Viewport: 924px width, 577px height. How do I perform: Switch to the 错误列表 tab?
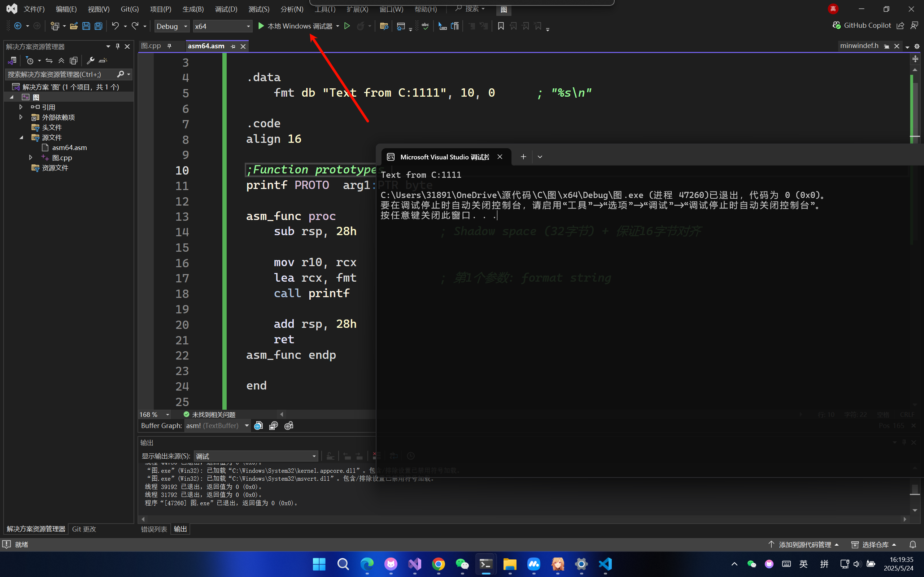coord(154,529)
